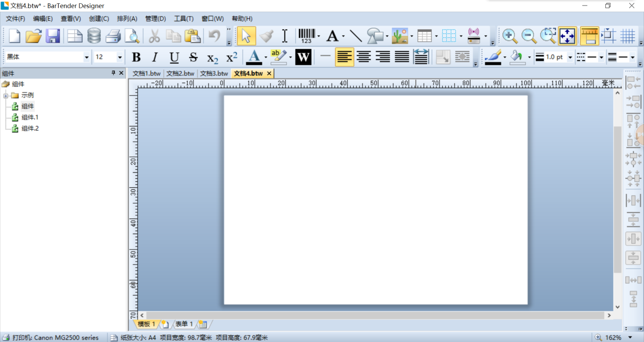The image size is (644, 342).
Task: Open the zoom level dropdown next to 162%
Action: (630, 337)
